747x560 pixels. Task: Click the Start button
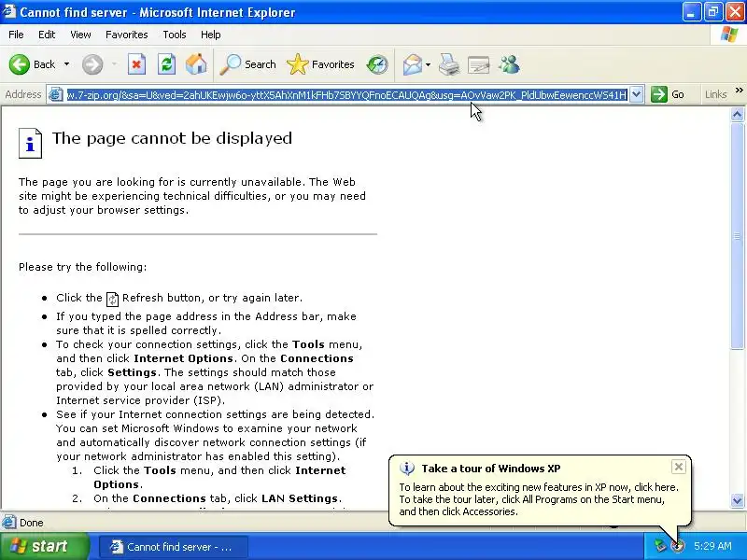[45, 546]
